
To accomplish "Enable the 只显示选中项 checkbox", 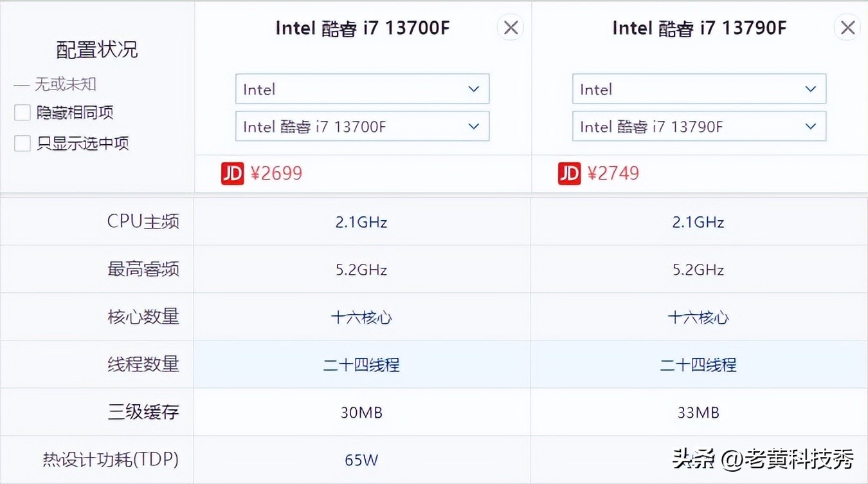I will (22, 143).
